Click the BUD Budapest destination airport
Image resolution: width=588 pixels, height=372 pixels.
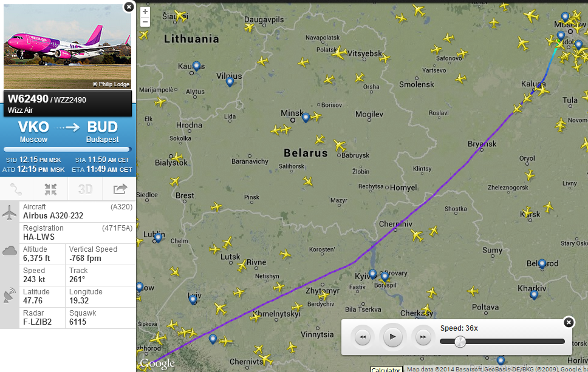(103, 132)
